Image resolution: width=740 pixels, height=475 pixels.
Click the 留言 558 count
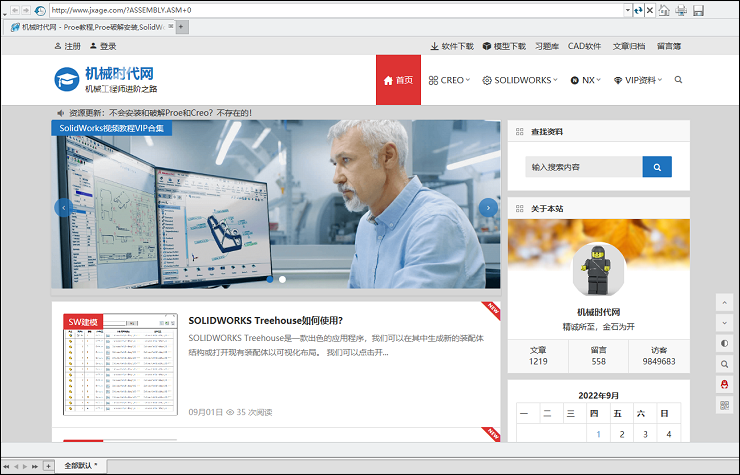pyautogui.click(x=598, y=356)
